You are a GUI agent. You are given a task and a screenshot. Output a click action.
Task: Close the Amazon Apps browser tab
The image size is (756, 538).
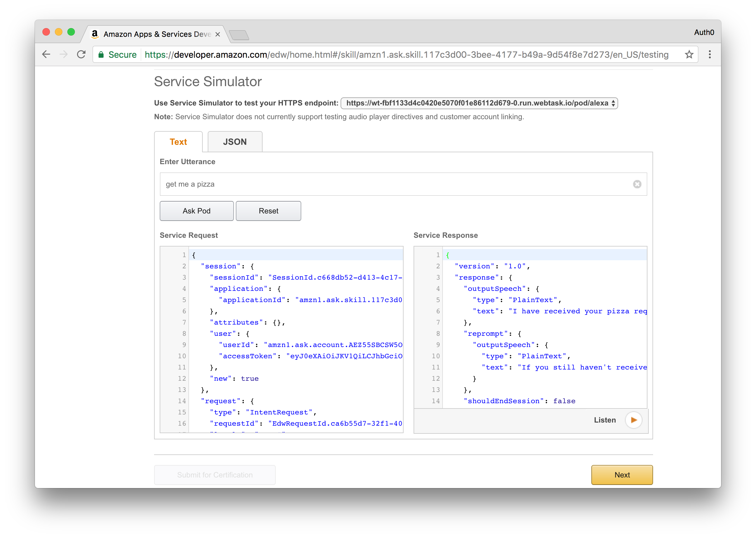pyautogui.click(x=217, y=34)
